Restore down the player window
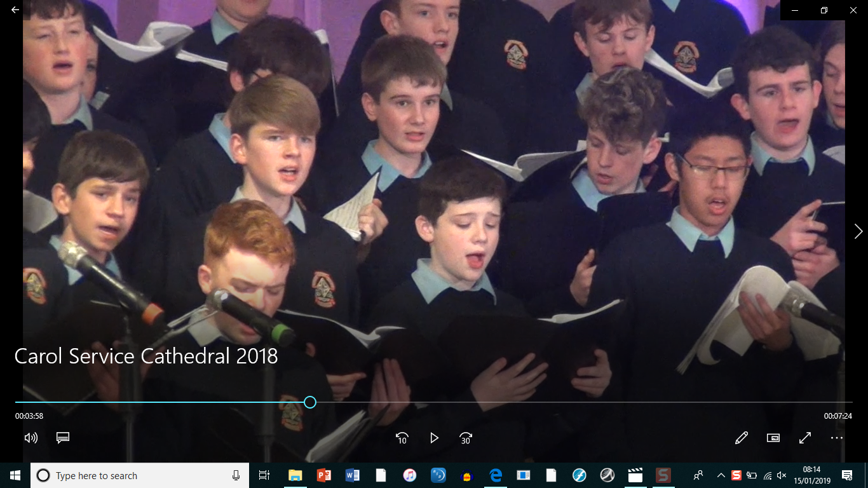Viewport: 868px width, 488px height. click(x=824, y=10)
